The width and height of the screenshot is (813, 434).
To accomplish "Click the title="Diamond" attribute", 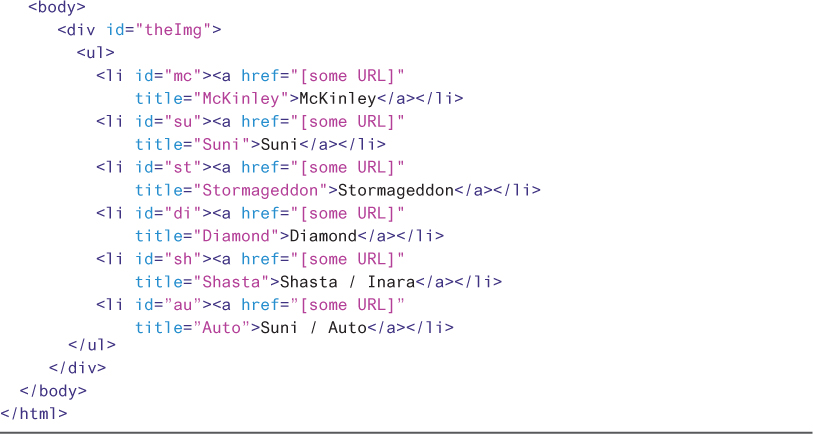I will click(x=207, y=235).
